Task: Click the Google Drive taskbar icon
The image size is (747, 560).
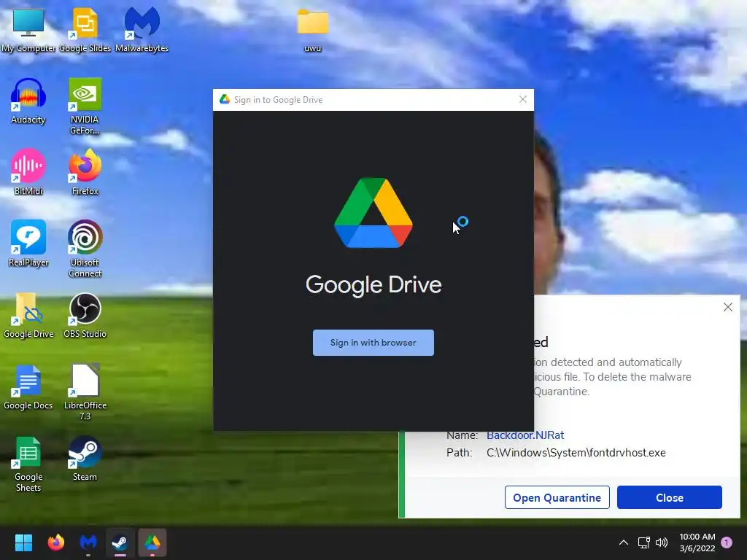Action: [152, 542]
